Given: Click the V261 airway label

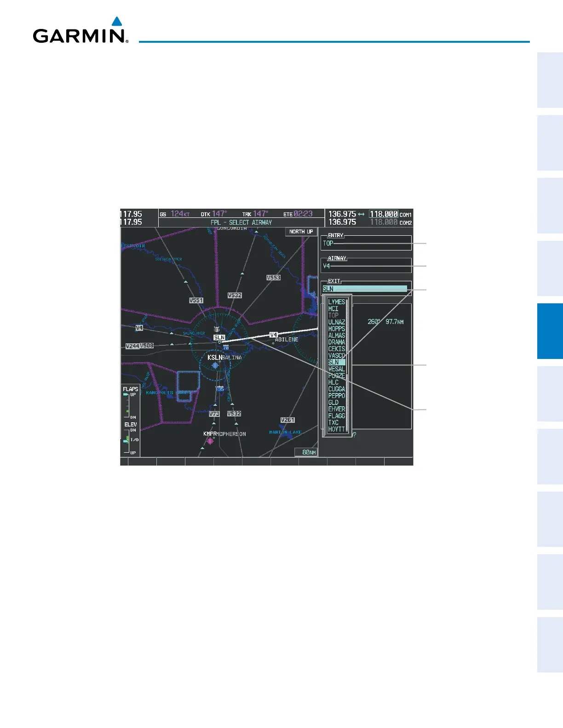Looking at the screenshot, I should (288, 420).
